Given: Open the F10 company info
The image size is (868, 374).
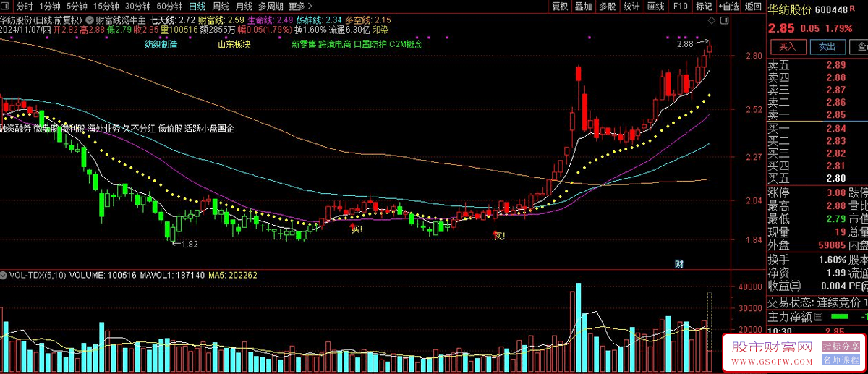Looking at the screenshot, I should coord(679,6).
